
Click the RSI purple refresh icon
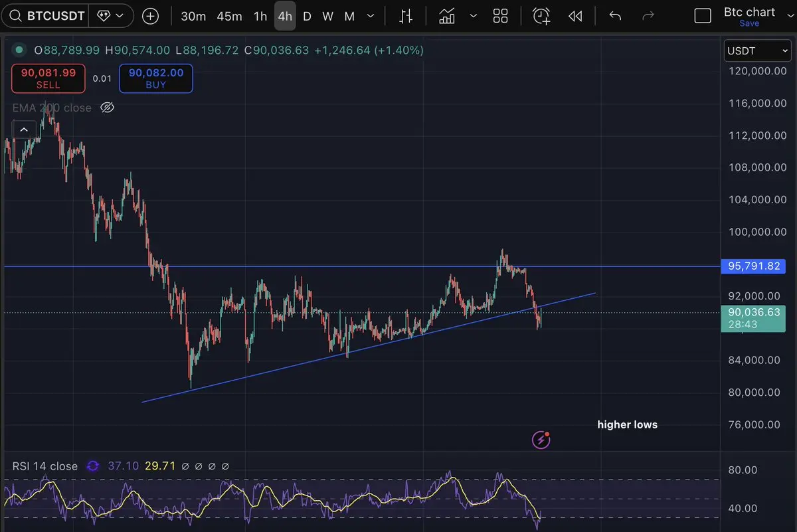93,466
